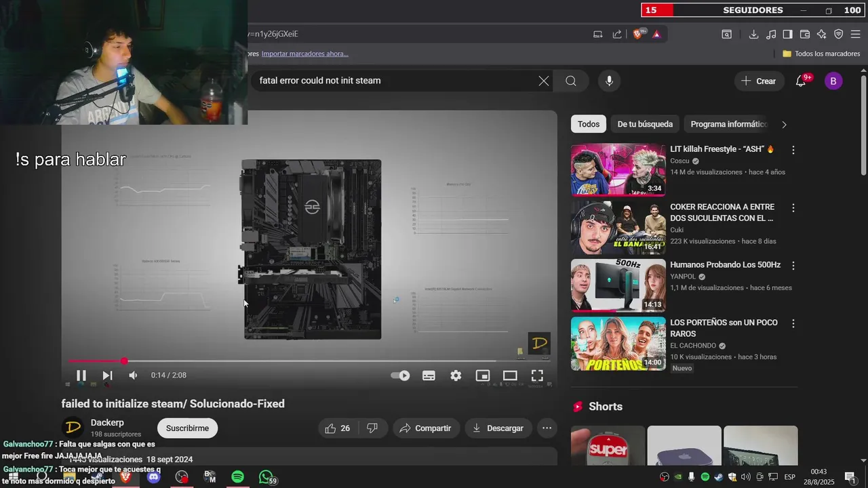Viewport: 868px width, 488px height.
Task: Open LIT killah Freestyle video thumbnail
Action: coord(618,169)
